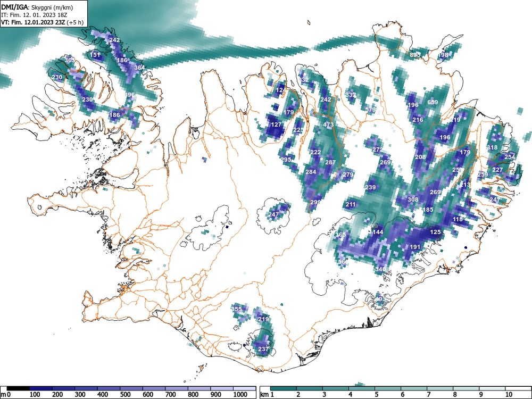Screen dimensions: 532x399
Task: Click the 'DMI/IGA: Skyggni (m/km)' title text
Action: coord(37,7)
